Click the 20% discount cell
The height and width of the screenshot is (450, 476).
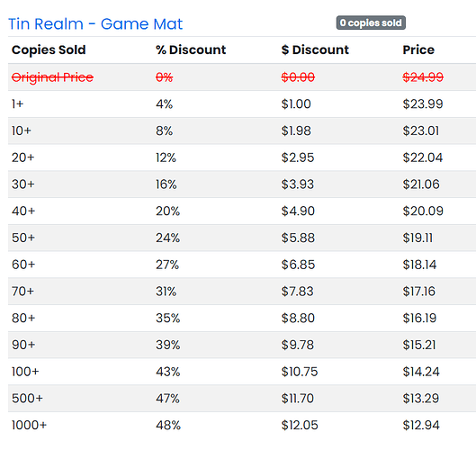pos(167,211)
